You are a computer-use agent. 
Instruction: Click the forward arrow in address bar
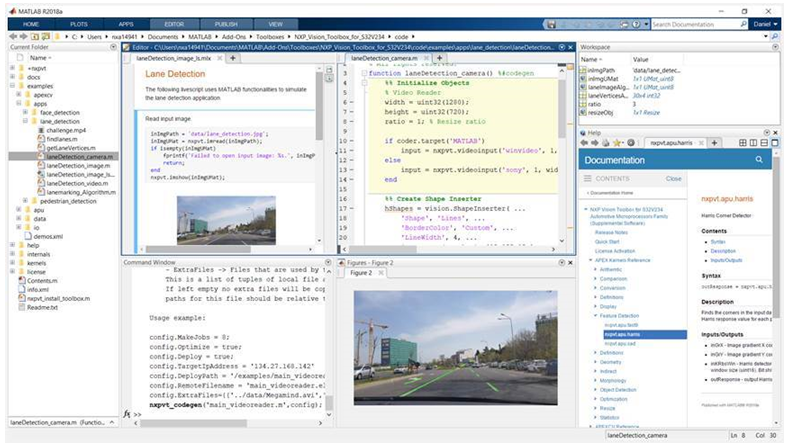point(23,37)
